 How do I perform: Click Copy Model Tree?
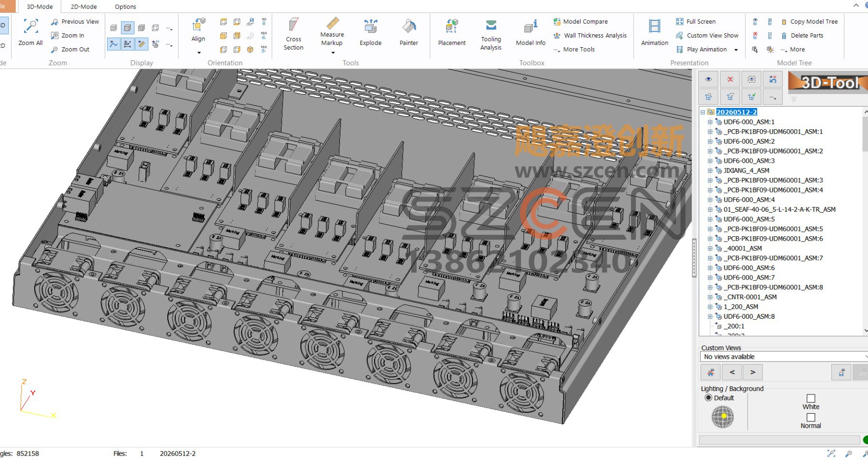coord(809,21)
